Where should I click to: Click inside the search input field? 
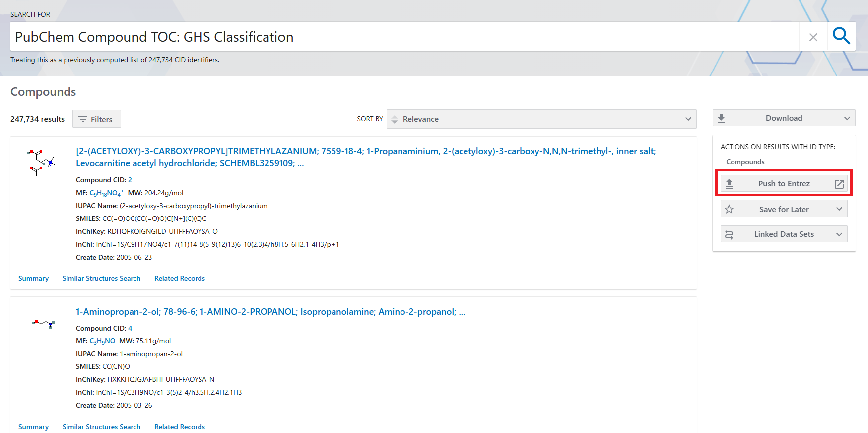tap(404, 37)
